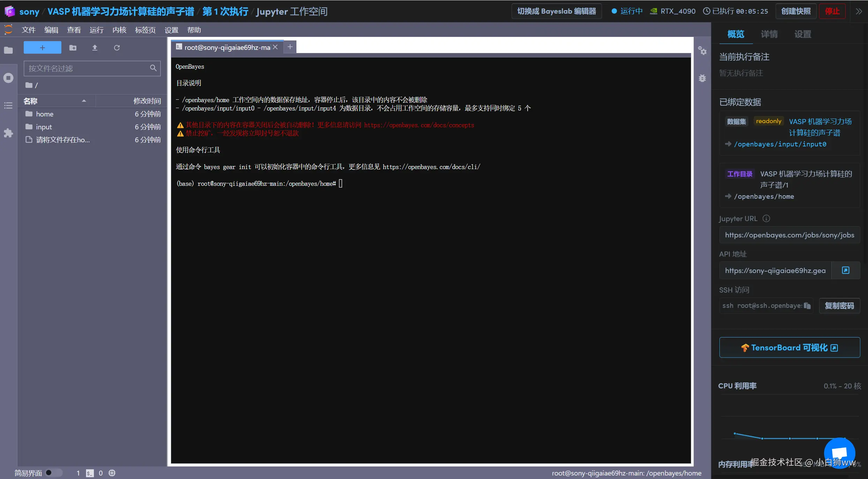The image size is (868, 479).
Task: Refresh the file browser list
Action: [117, 48]
